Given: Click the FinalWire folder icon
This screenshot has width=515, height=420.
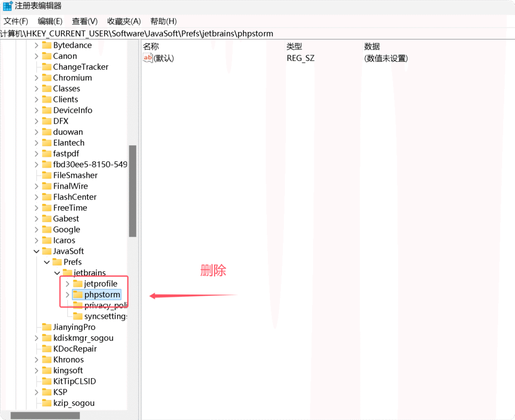Looking at the screenshot, I should [x=47, y=186].
